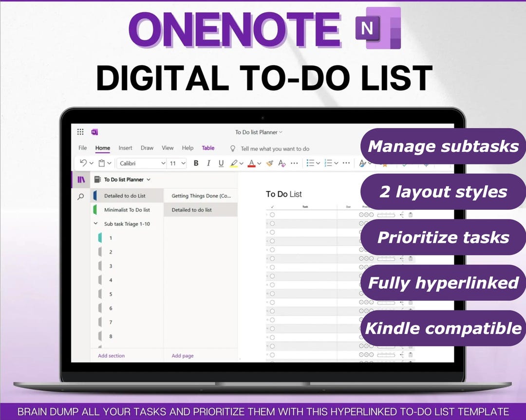Select the highlighter tool in the ribbon
526x420 pixels.
click(234, 163)
